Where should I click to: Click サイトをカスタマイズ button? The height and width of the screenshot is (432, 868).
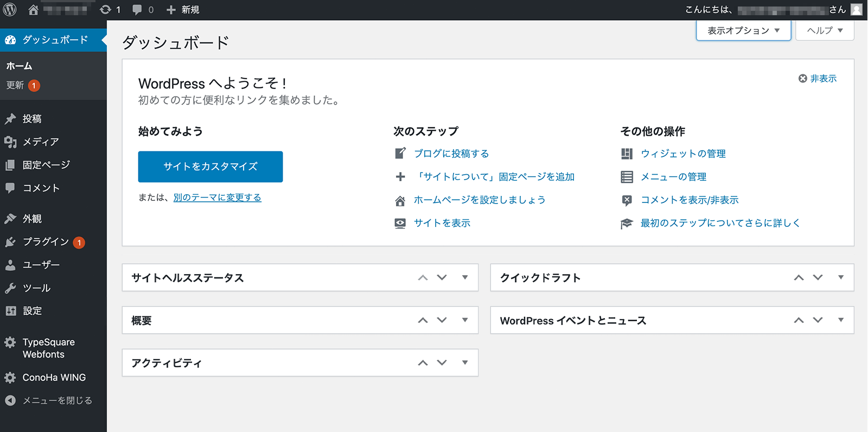(210, 167)
